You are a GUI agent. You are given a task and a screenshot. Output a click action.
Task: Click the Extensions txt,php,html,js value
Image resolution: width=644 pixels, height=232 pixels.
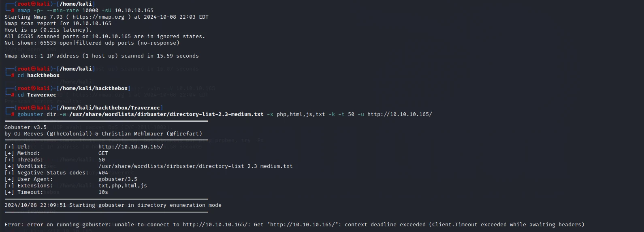tap(123, 186)
